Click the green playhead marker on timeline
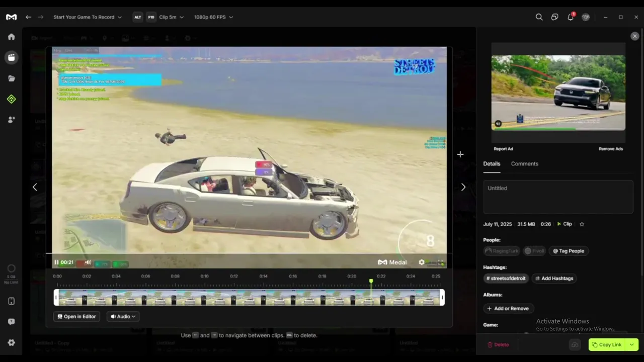 click(x=371, y=282)
